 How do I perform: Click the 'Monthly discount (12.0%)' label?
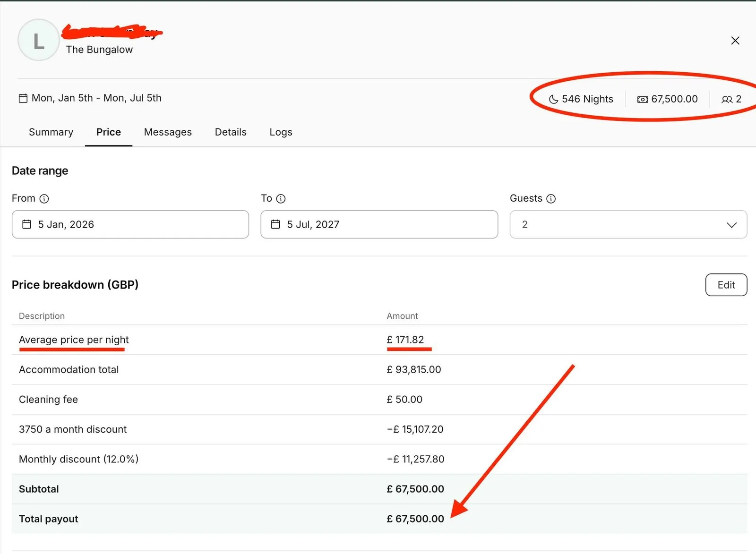78,459
